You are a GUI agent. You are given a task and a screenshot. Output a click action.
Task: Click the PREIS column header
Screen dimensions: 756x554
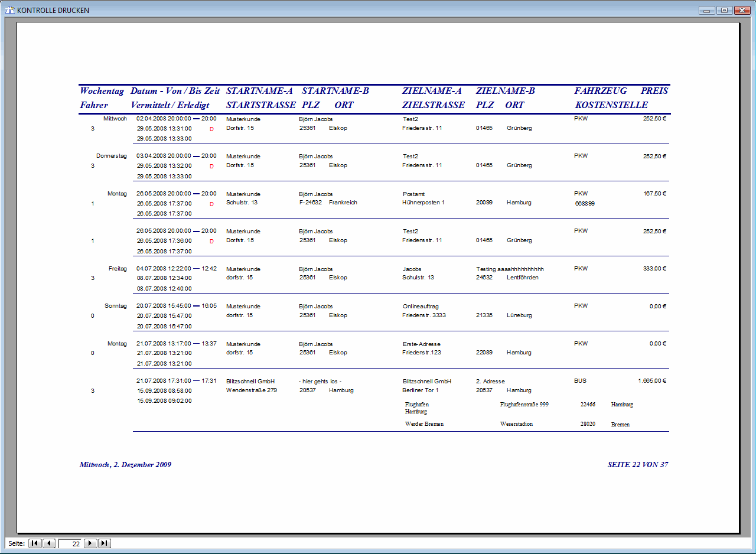pos(654,91)
